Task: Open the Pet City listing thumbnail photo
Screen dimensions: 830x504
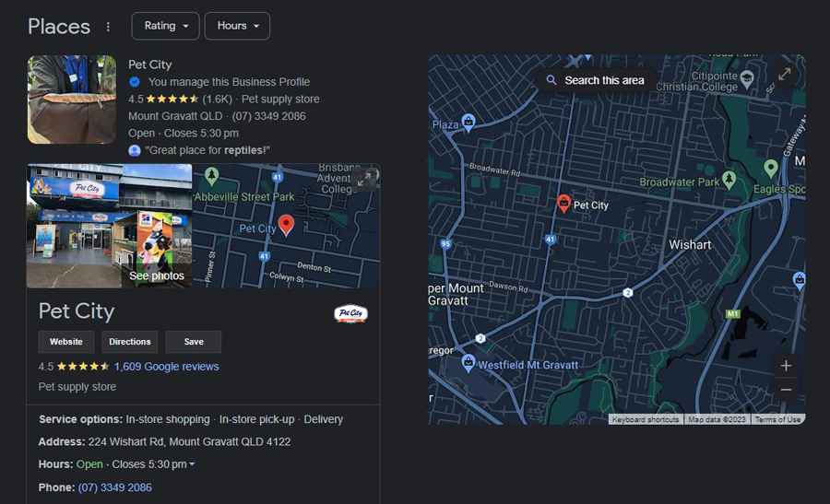Action: 72,100
